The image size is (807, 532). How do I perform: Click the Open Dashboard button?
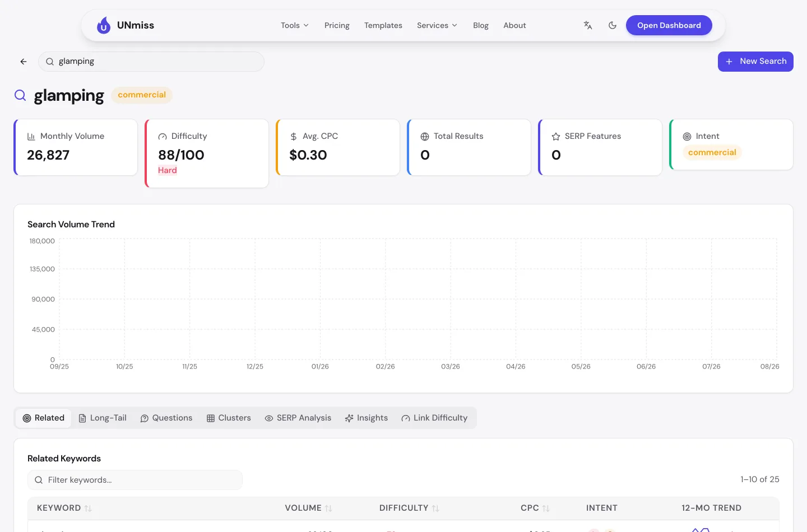[669, 25]
